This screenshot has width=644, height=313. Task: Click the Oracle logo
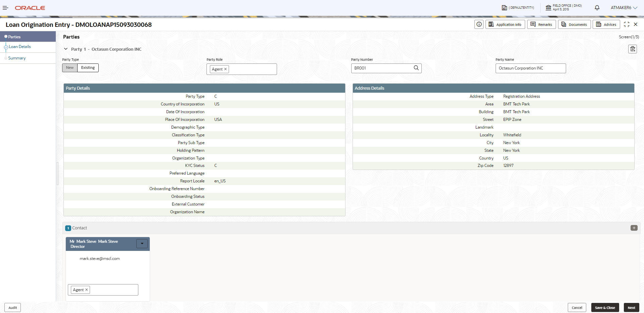tap(30, 8)
